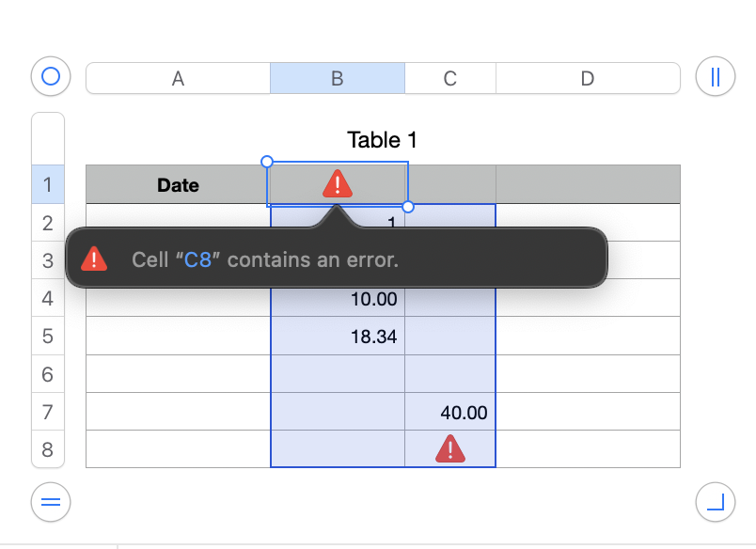Click the top-left selection handle of cell B1

tap(267, 162)
